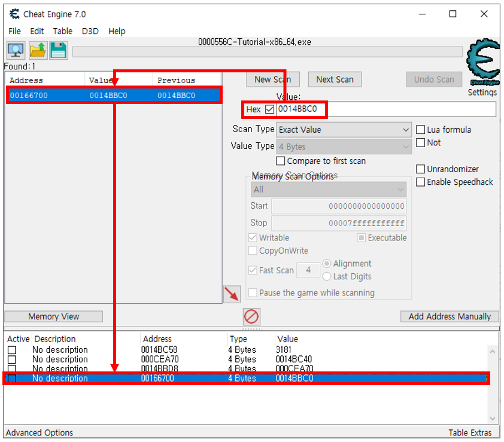Open the D3D menu
Image resolution: width=504 pixels, height=442 pixels.
(90, 32)
